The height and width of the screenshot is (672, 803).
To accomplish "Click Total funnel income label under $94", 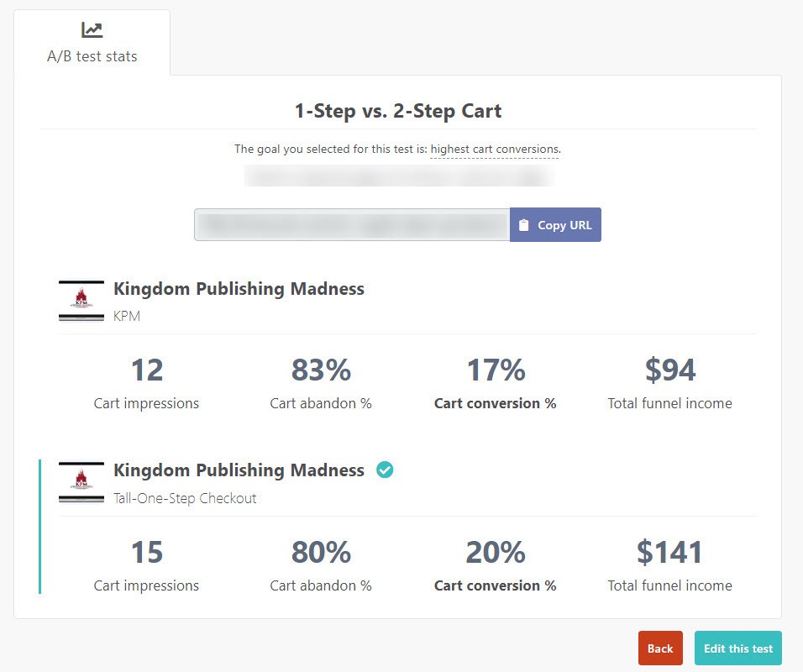I will coord(669,403).
